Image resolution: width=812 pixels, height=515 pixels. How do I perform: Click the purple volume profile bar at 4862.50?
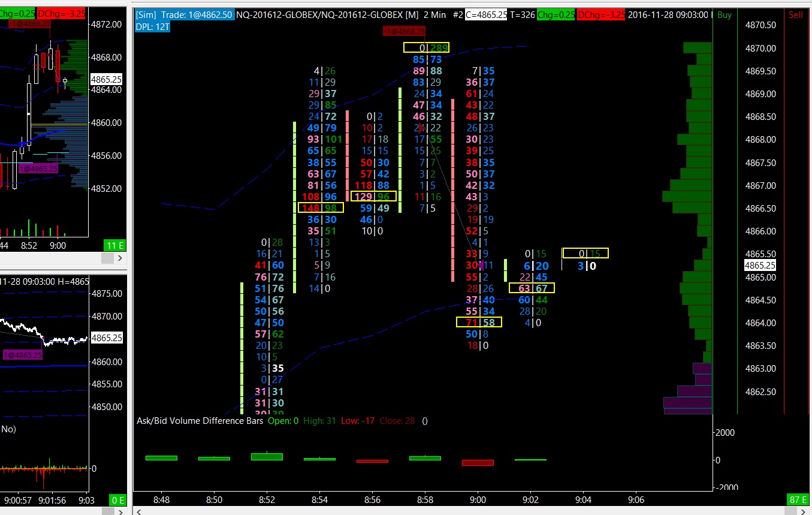(695, 391)
